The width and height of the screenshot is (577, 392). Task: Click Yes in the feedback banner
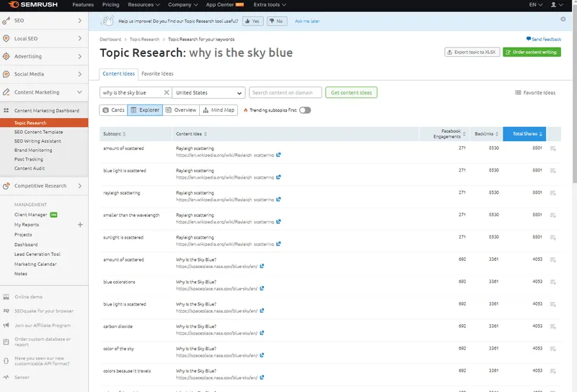click(x=252, y=21)
